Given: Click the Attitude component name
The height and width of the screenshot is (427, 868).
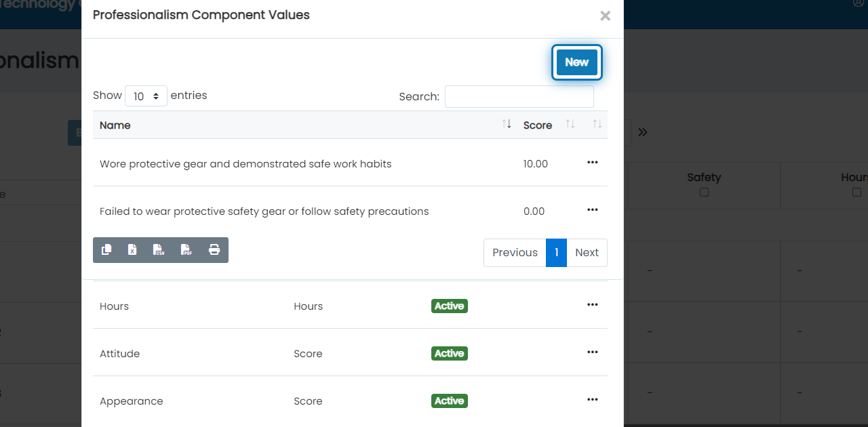Looking at the screenshot, I should [119, 354].
